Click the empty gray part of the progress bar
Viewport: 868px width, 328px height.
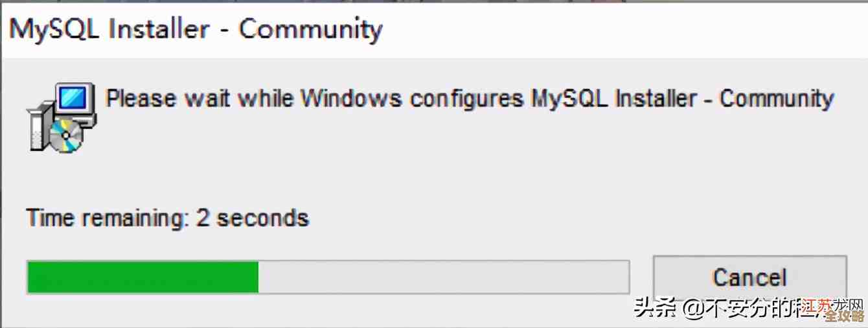444,277
